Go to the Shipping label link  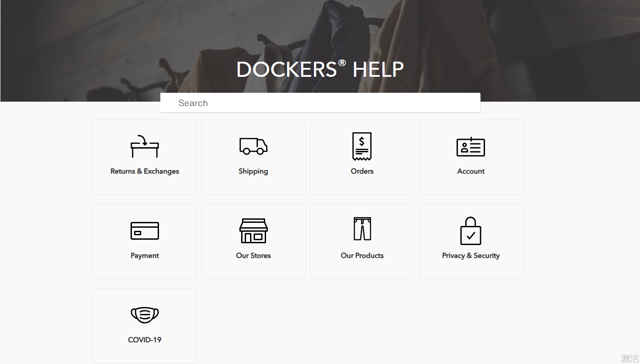[253, 171]
